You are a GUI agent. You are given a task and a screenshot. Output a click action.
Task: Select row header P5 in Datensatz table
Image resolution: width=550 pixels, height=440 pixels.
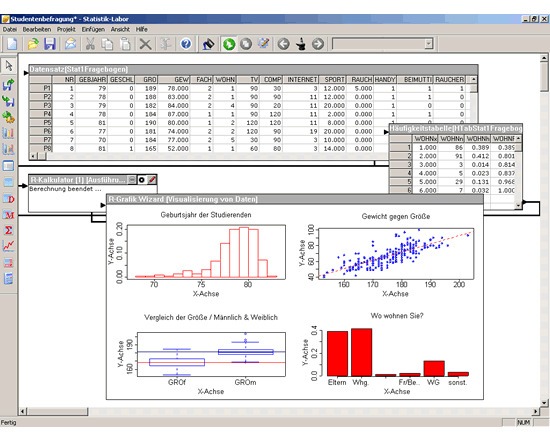[41, 123]
